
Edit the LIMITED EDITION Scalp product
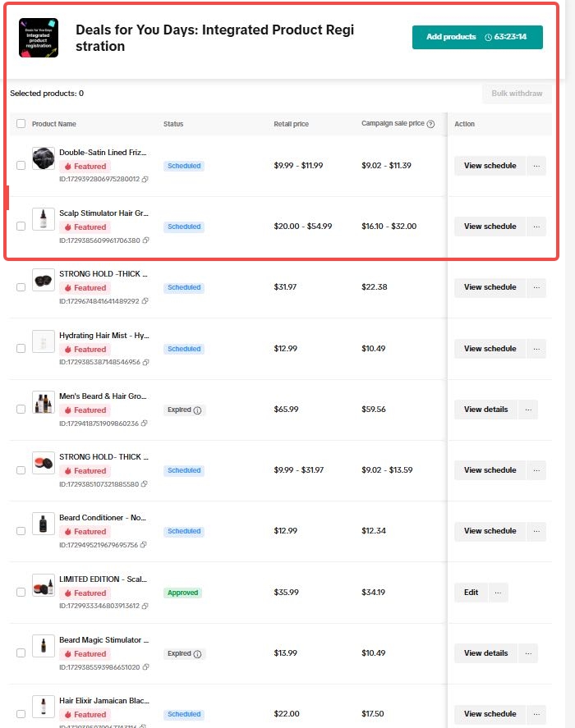click(471, 593)
